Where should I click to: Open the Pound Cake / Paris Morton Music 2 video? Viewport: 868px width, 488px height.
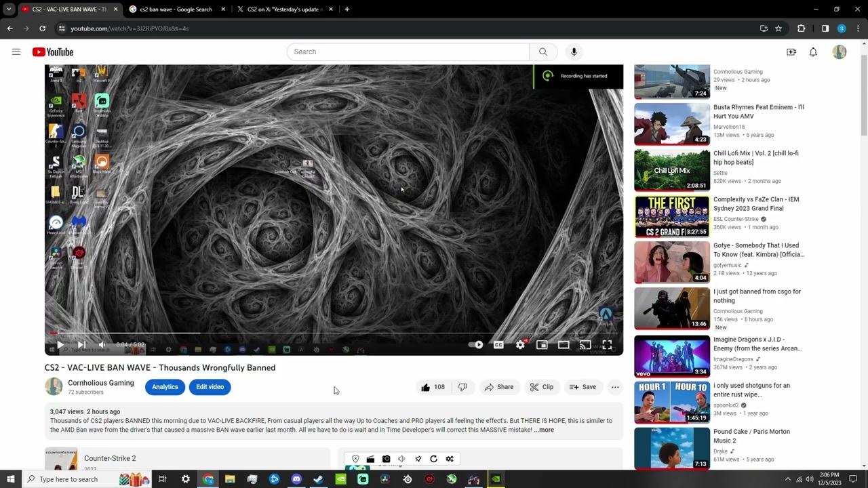(x=720, y=449)
